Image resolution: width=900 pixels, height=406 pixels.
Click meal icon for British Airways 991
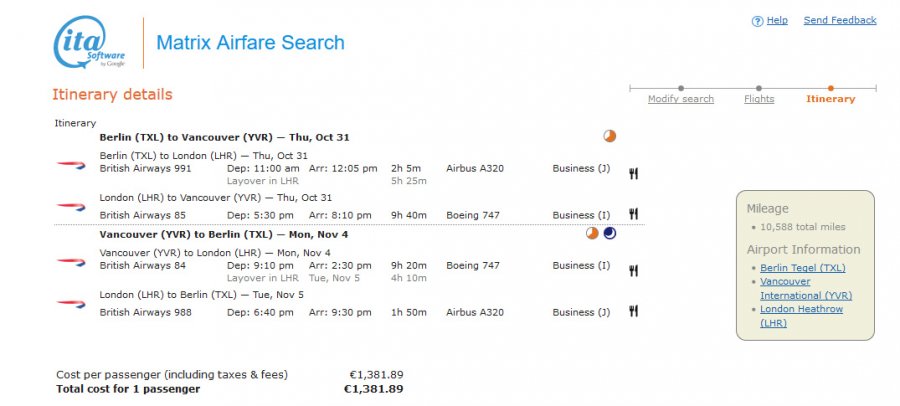point(633,174)
